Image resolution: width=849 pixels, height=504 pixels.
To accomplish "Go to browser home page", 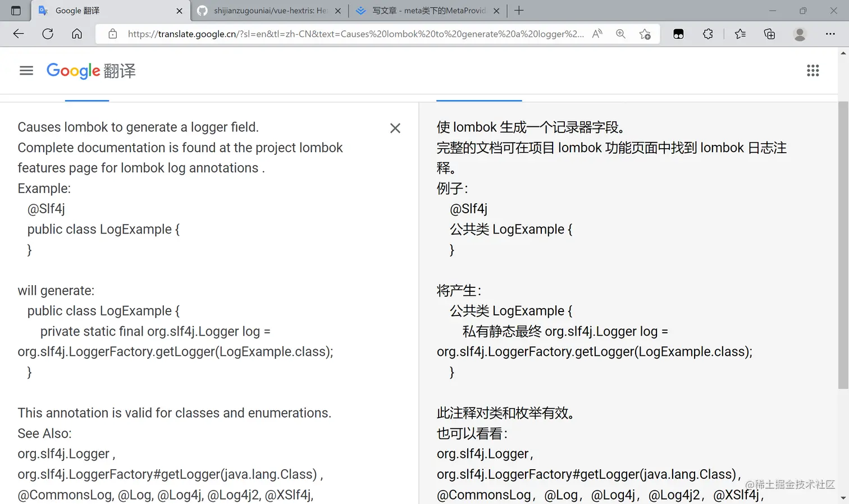I will tap(77, 34).
